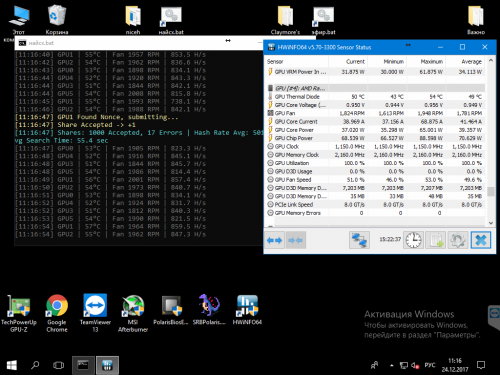Open the action center notification icon
The width and height of the screenshot is (500, 375).
coord(481,365)
